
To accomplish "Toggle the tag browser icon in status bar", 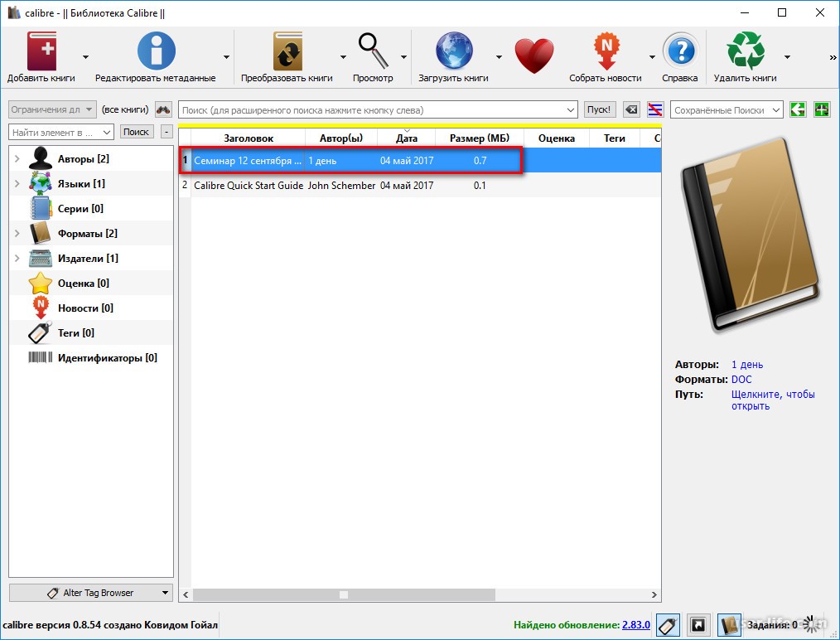I will click(x=668, y=625).
